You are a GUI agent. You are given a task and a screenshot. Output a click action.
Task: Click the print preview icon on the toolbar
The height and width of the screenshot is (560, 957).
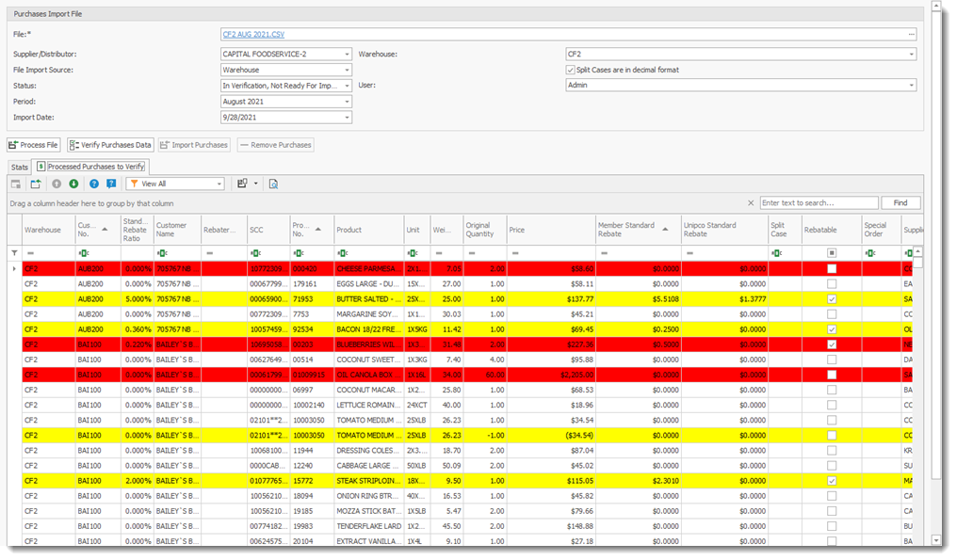coord(272,184)
